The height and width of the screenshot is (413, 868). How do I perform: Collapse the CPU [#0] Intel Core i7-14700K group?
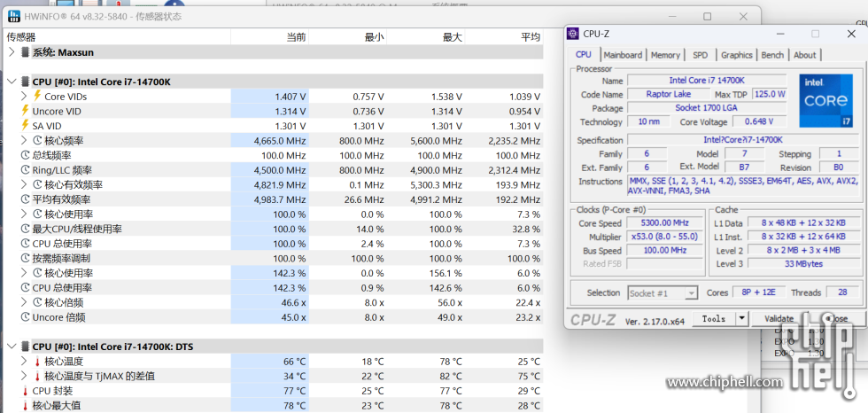[11, 82]
